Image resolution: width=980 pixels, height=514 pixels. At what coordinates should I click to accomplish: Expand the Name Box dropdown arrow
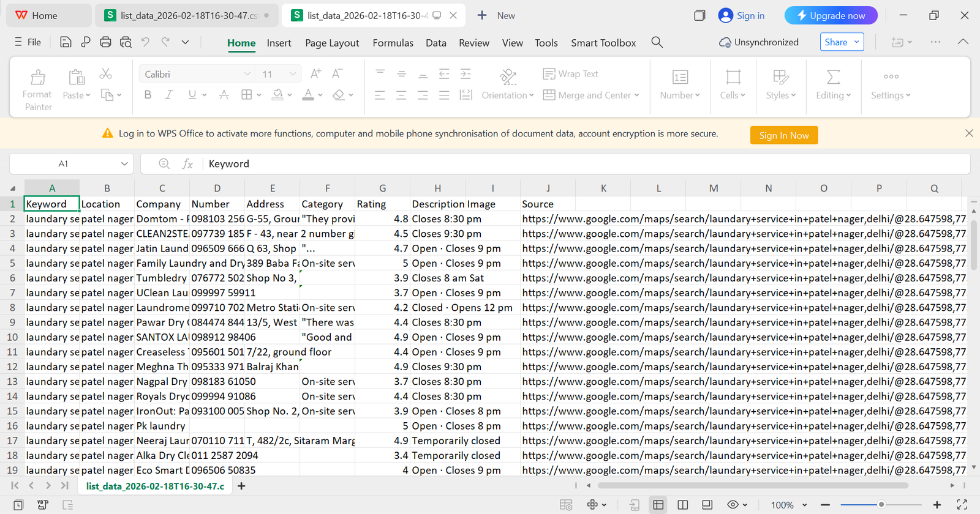click(x=124, y=164)
